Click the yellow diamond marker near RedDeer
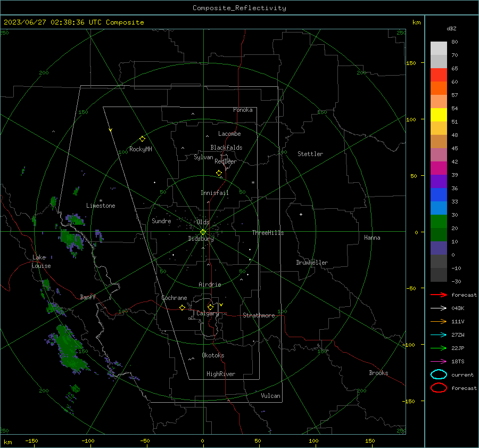The image size is (479, 448). point(219,173)
